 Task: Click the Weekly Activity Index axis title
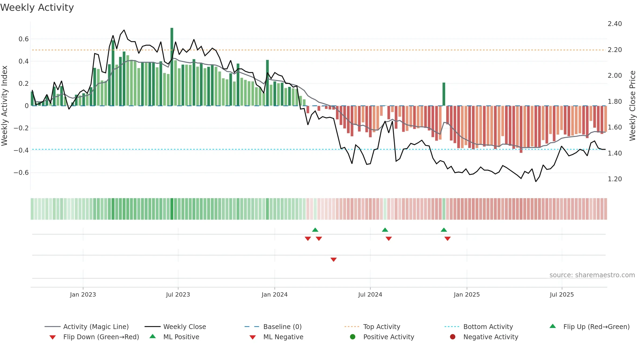(x=4, y=106)
